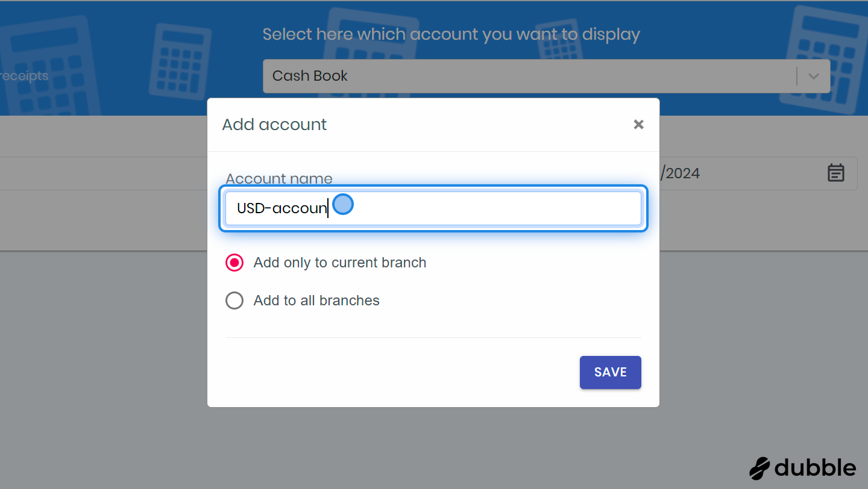The height and width of the screenshot is (489, 868).
Task: Click the "Select here which account" heading
Action: 451,34
